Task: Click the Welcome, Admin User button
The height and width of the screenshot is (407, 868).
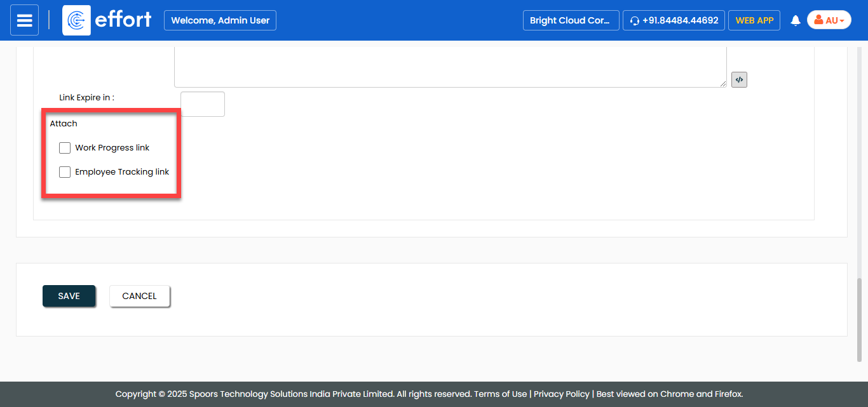Action: [x=220, y=20]
